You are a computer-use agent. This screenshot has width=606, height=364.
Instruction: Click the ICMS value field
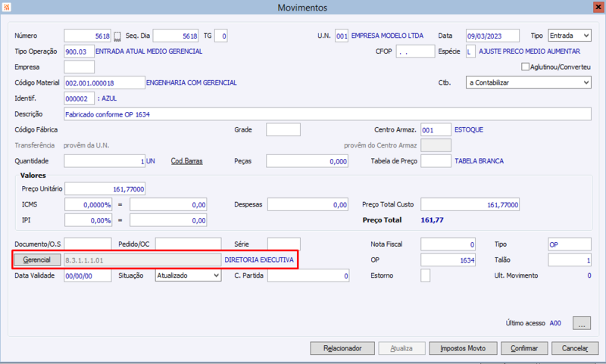coord(168,204)
